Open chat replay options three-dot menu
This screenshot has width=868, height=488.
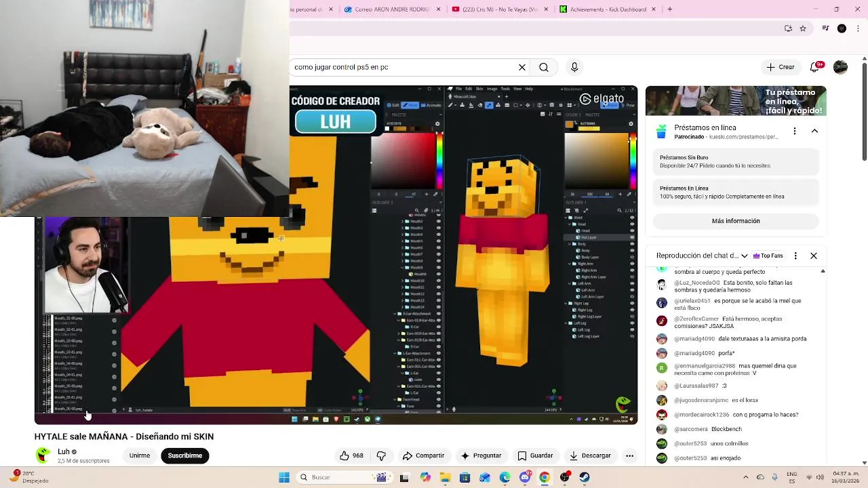click(x=795, y=256)
